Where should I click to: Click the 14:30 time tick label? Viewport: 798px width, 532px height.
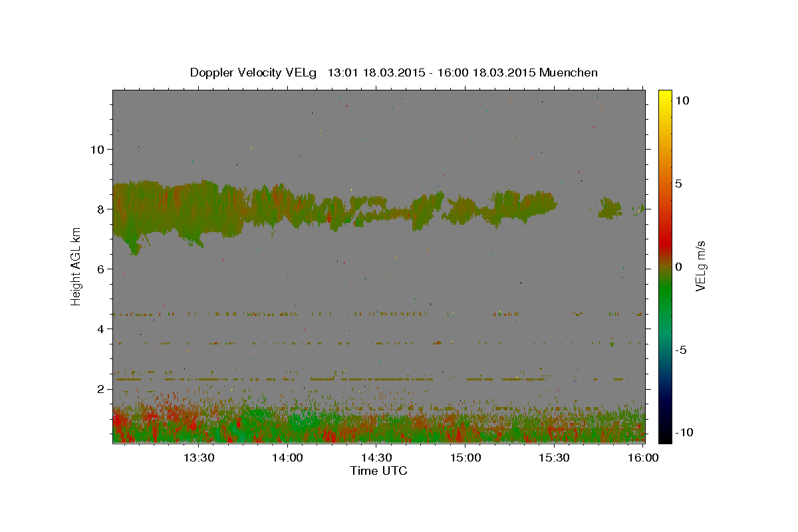pyautogui.click(x=376, y=458)
